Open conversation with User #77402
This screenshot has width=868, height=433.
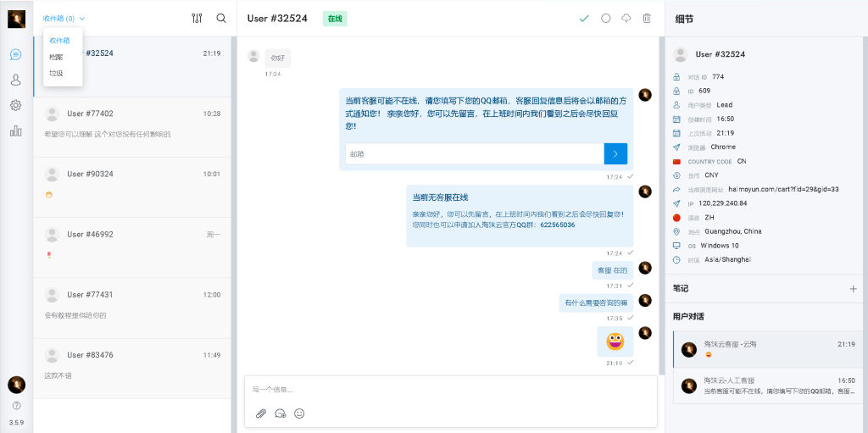point(131,127)
